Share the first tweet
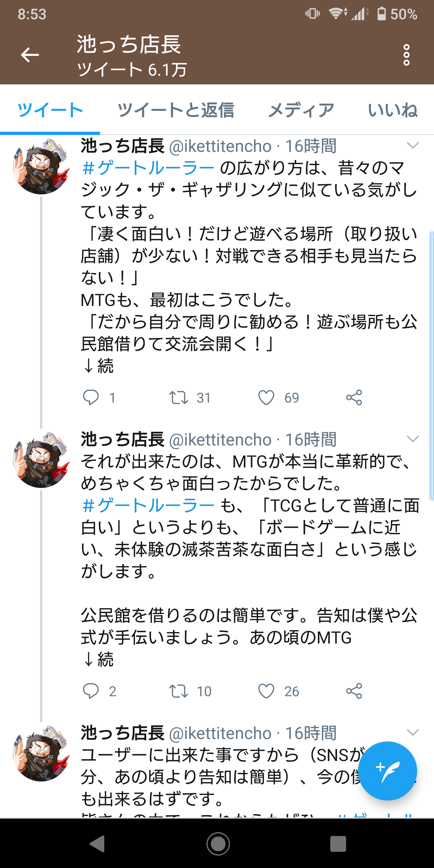This screenshot has width=434, height=868. tap(354, 397)
